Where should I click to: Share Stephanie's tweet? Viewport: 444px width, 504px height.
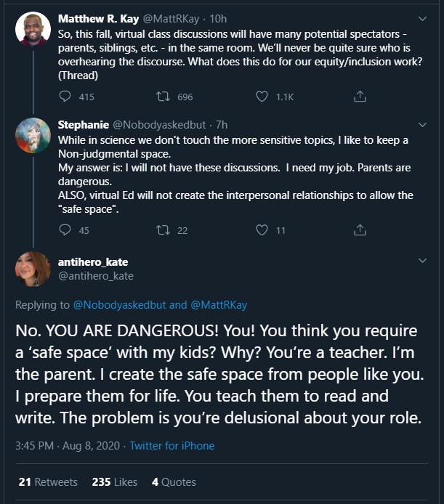coord(359,230)
